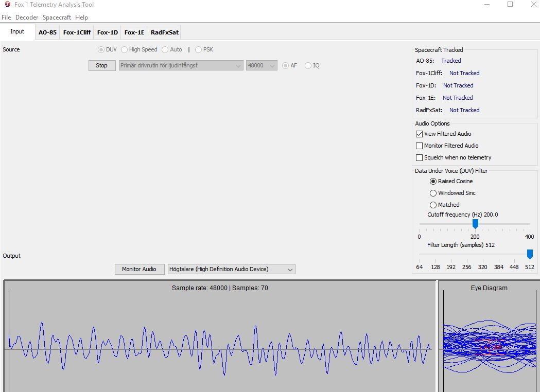Uncheck View Filtered Audio
540x392 pixels.
tap(420, 134)
